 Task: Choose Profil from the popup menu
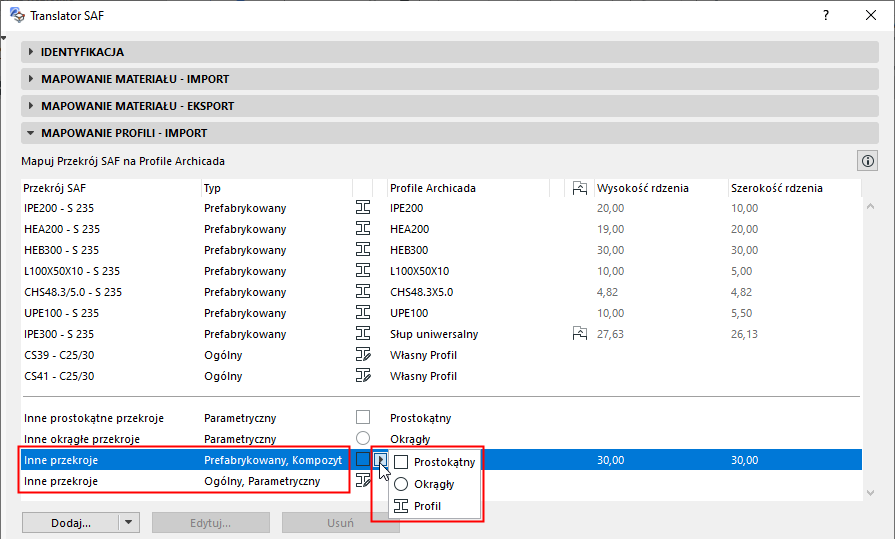[435, 506]
